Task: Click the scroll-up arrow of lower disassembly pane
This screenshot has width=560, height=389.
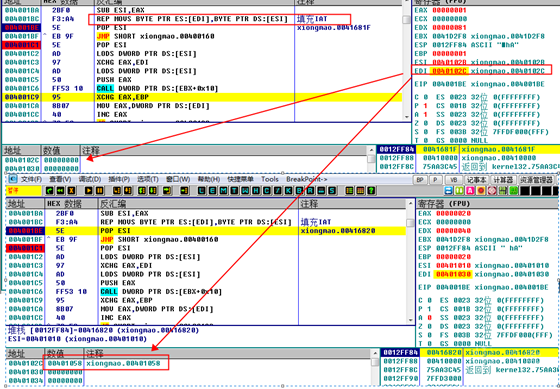Action: point(410,203)
